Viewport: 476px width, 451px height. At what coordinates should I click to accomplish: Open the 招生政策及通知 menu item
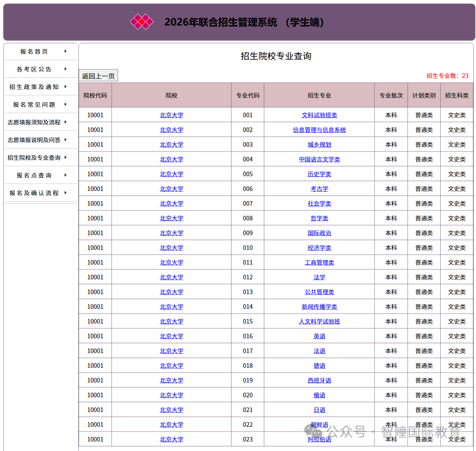(x=34, y=87)
